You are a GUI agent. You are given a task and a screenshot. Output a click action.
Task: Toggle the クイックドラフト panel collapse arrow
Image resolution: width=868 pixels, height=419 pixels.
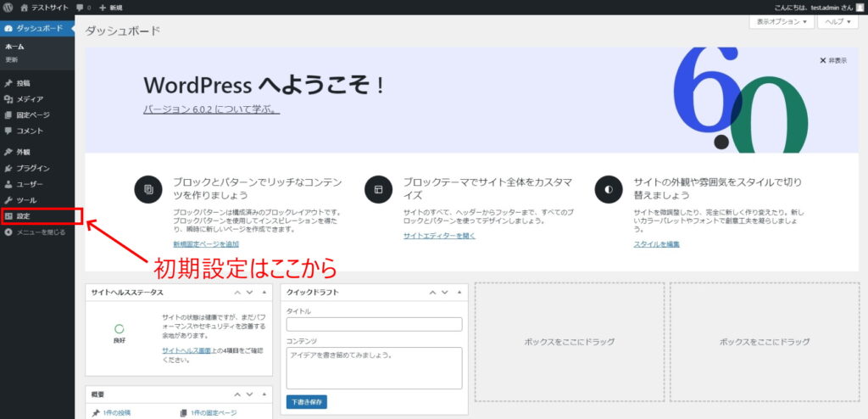click(459, 293)
